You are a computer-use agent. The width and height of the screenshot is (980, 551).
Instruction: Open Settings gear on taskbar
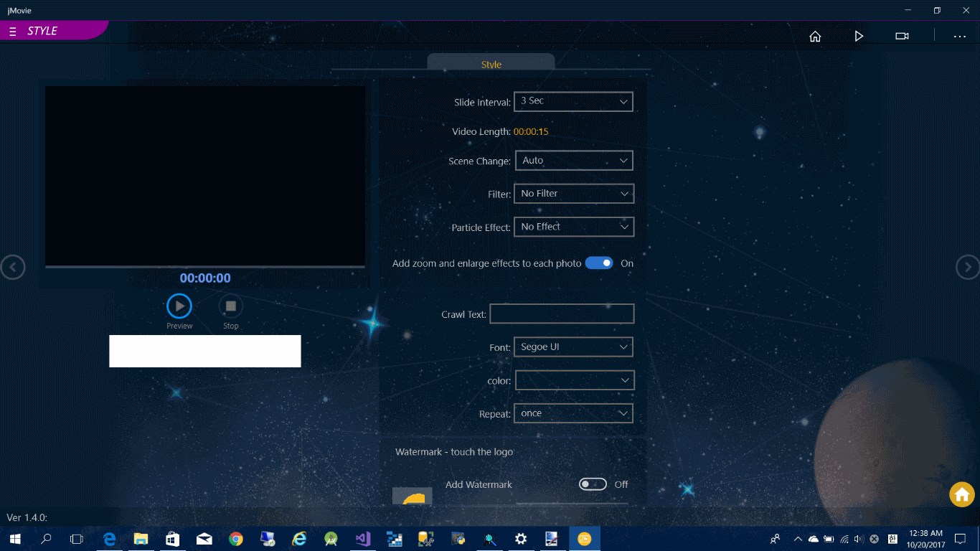(x=521, y=539)
